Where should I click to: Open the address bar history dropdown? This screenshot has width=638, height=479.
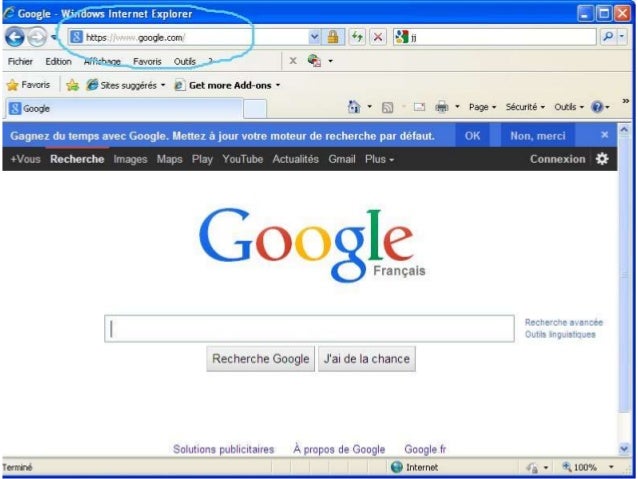tap(314, 37)
